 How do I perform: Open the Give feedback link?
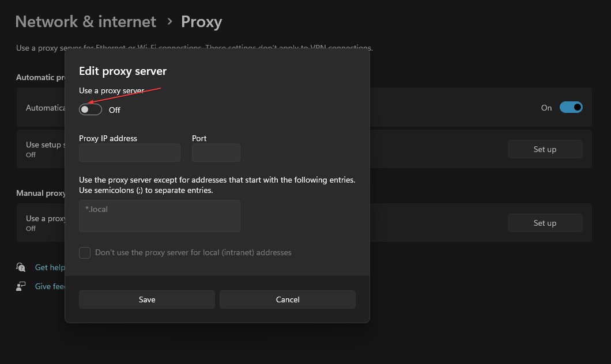tap(50, 286)
